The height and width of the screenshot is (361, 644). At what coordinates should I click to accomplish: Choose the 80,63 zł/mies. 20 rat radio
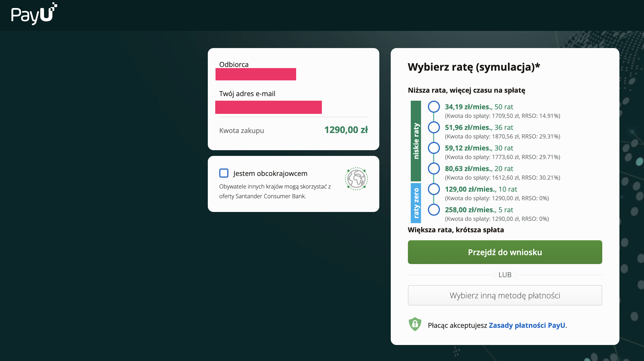pyautogui.click(x=434, y=168)
